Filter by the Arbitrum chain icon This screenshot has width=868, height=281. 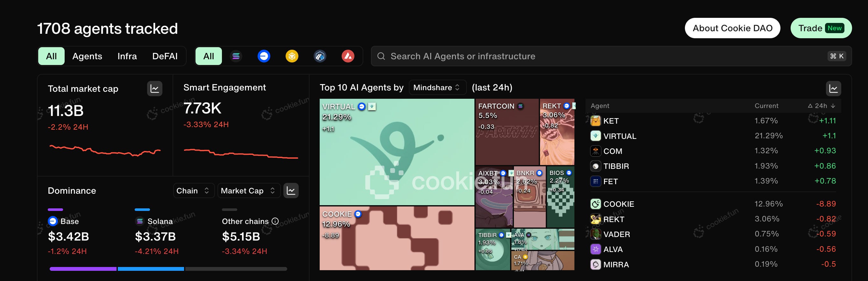(320, 56)
